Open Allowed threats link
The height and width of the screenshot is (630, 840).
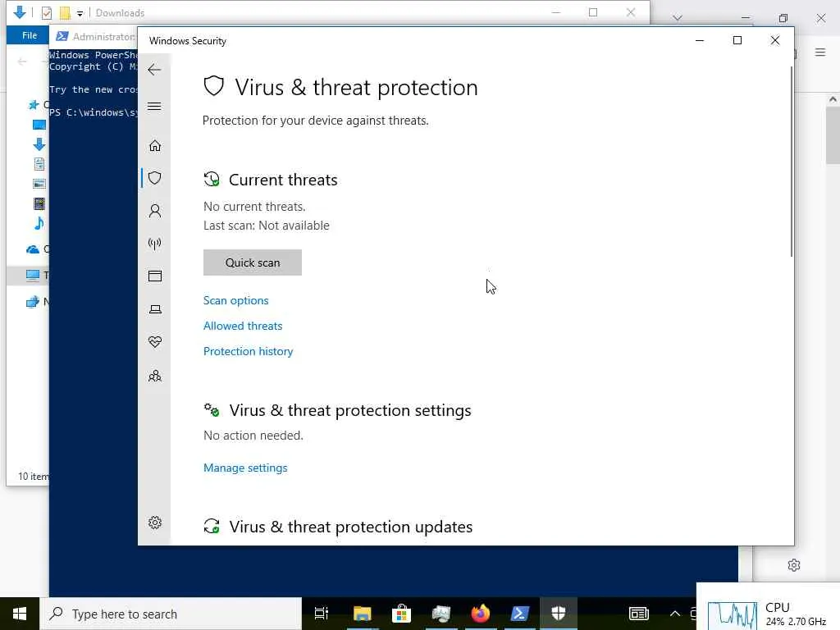point(243,326)
